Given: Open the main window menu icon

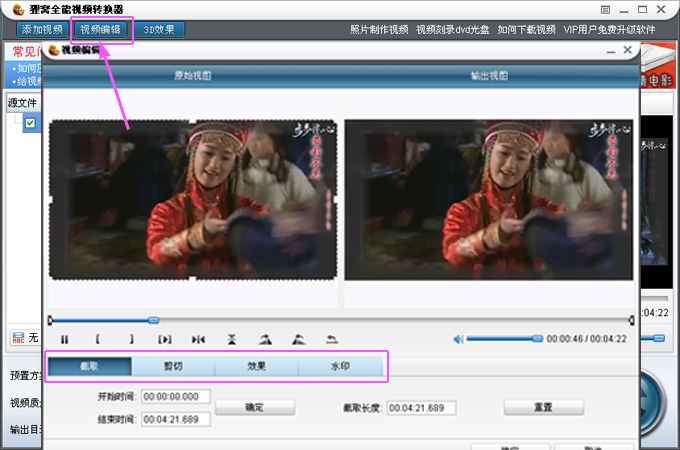Looking at the screenshot, I should click(x=605, y=10).
